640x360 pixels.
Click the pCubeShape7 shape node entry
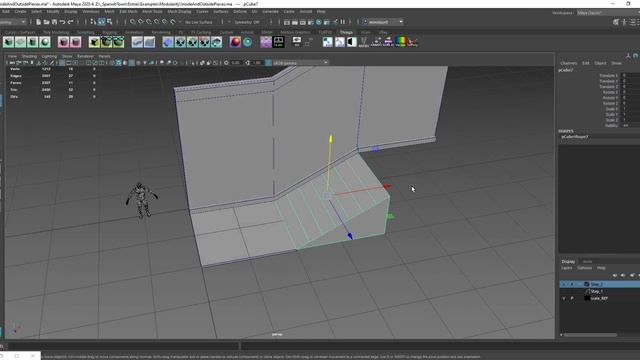(x=575, y=137)
